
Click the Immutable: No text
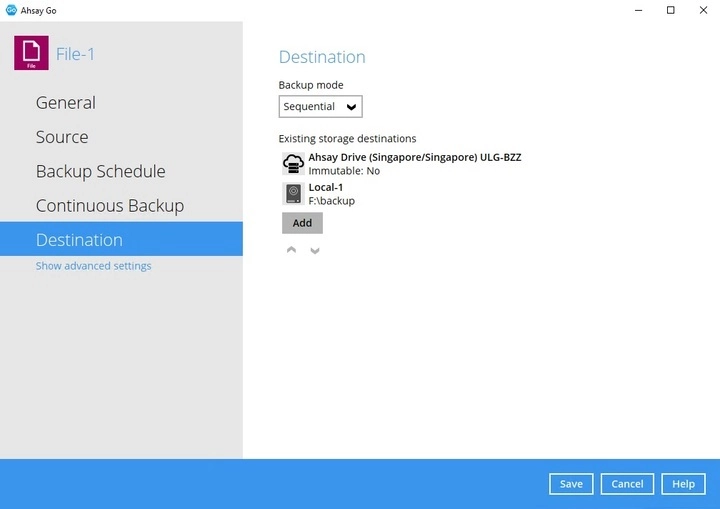pos(344,171)
